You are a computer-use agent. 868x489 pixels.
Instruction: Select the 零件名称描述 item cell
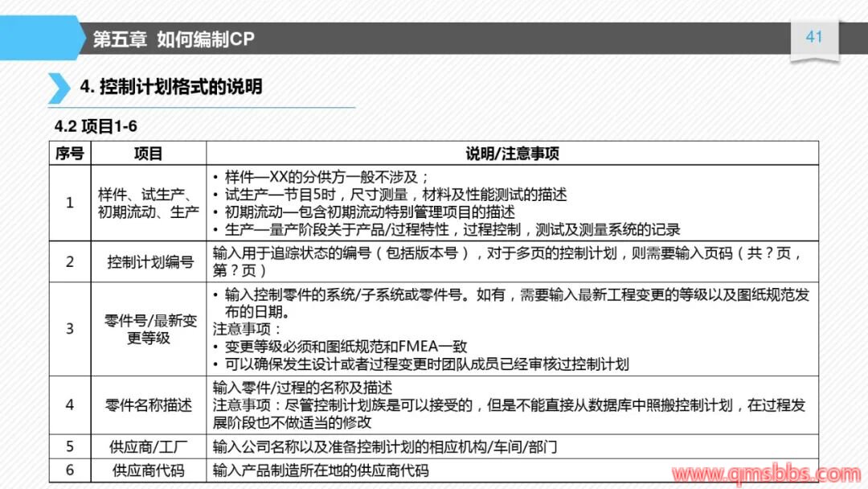[149, 405]
